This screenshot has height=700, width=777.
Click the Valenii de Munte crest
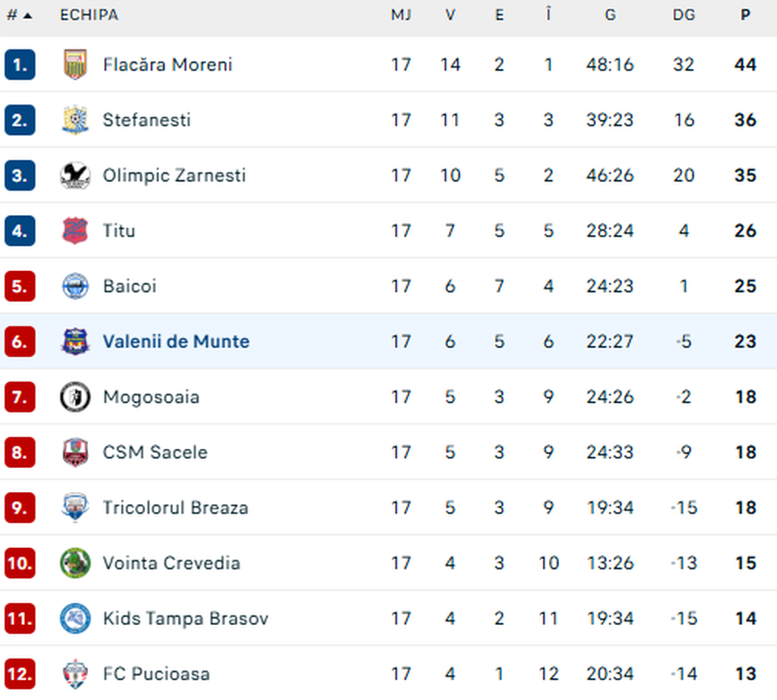point(75,341)
